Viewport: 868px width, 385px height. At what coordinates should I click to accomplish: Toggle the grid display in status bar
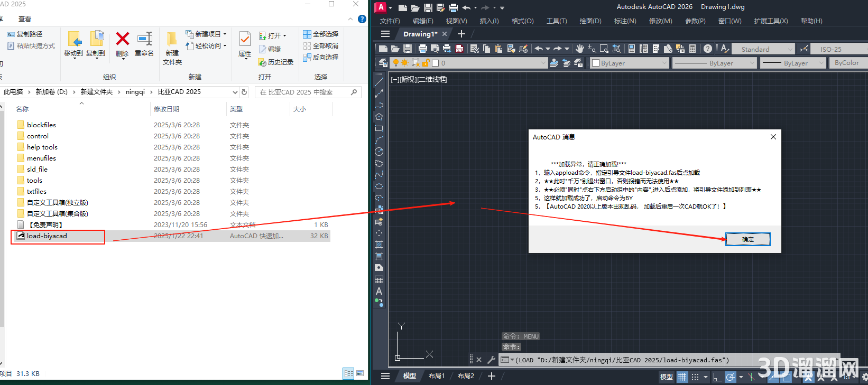682,377
